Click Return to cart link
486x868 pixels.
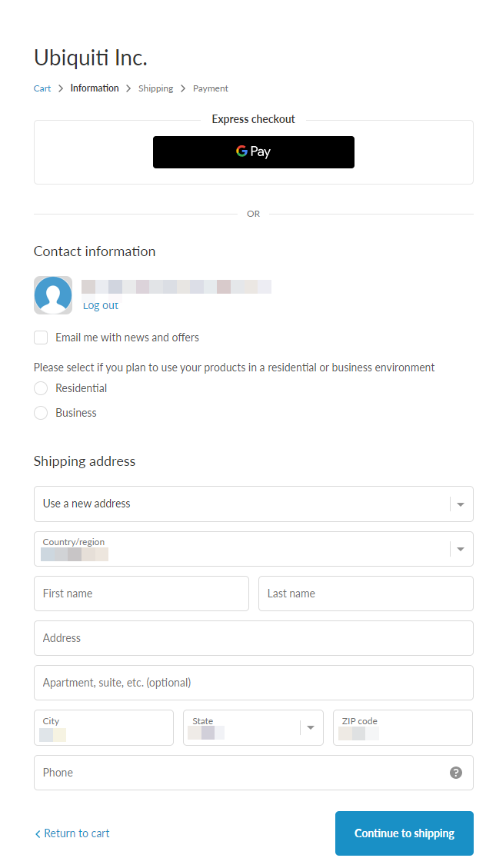click(72, 833)
